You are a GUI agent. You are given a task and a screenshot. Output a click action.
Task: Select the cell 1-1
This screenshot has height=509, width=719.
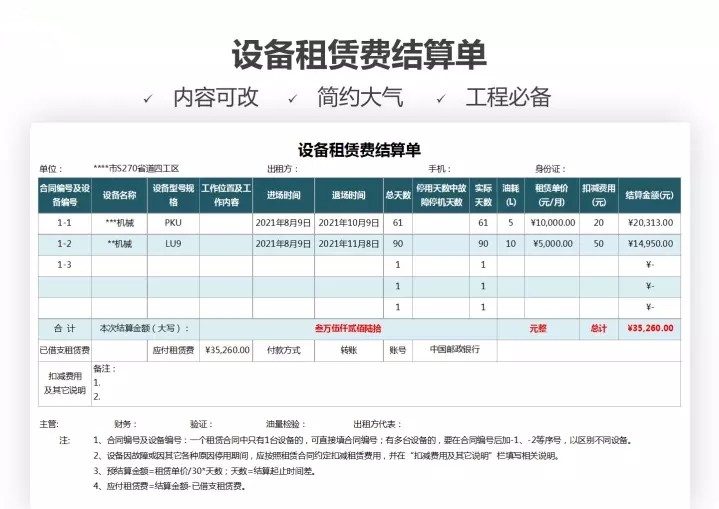click(65, 223)
